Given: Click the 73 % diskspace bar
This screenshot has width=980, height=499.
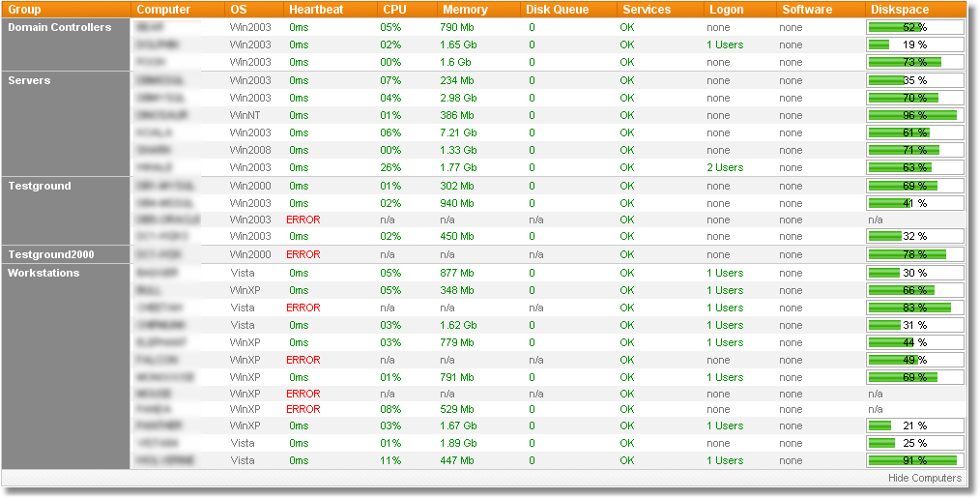Looking at the screenshot, I should point(915,63).
